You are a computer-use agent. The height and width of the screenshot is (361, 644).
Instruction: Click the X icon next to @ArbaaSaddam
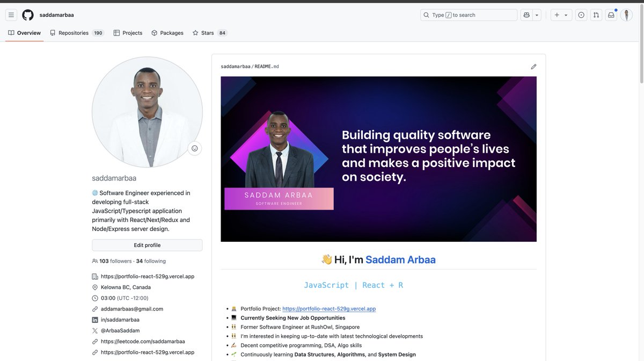95,330
